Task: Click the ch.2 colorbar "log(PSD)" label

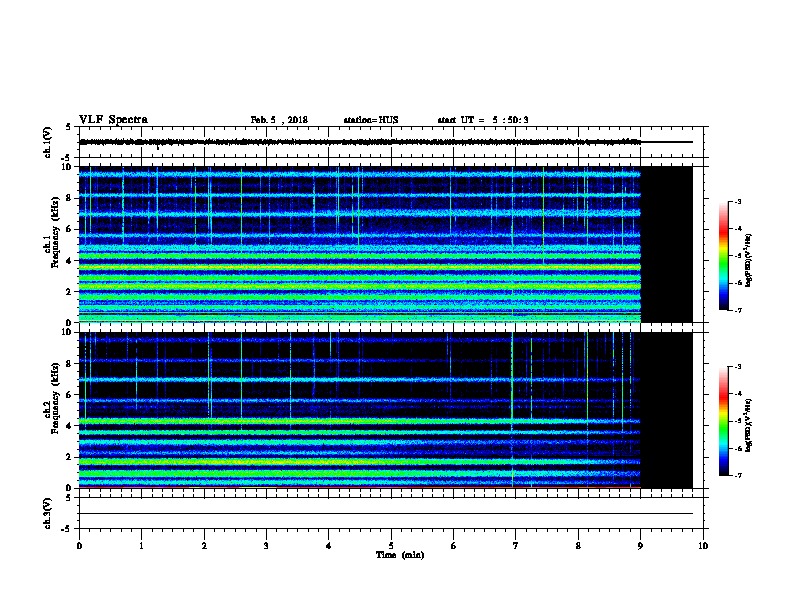Action: tap(748, 425)
